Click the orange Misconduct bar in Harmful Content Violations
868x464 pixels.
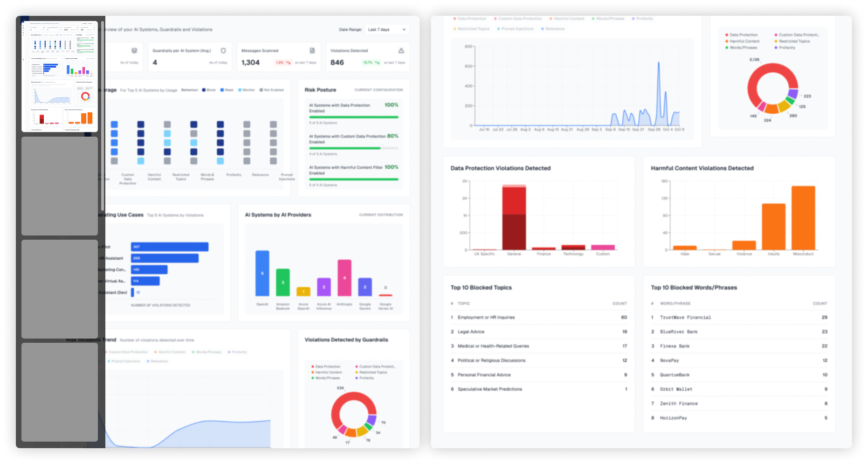803,218
